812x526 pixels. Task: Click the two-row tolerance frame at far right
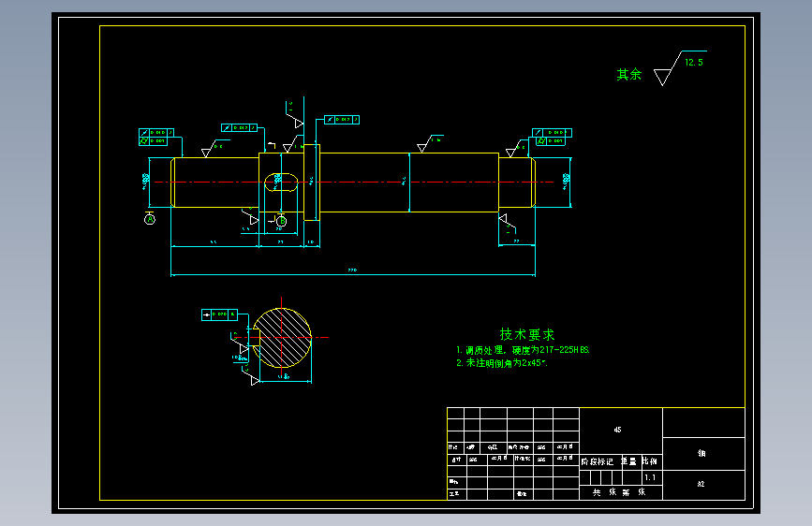click(x=552, y=138)
